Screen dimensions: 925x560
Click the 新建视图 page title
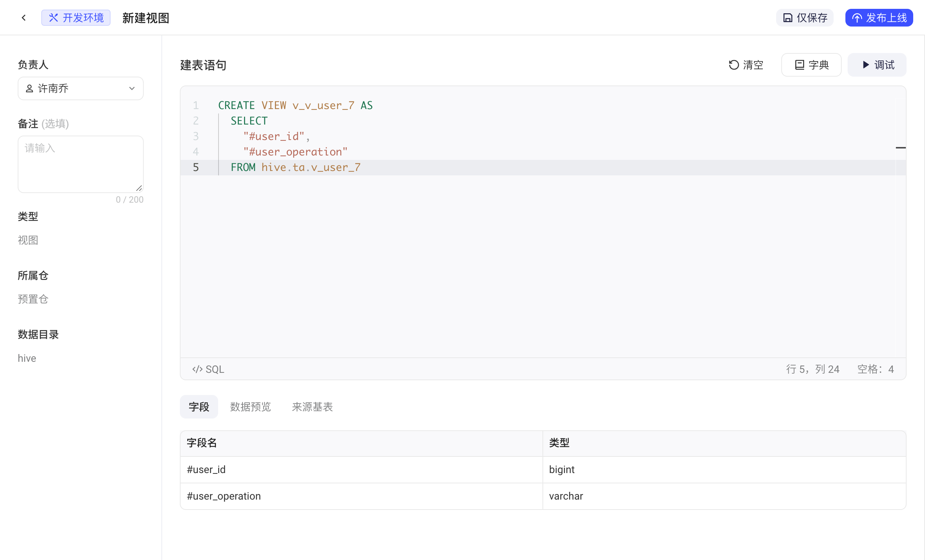pos(146,18)
